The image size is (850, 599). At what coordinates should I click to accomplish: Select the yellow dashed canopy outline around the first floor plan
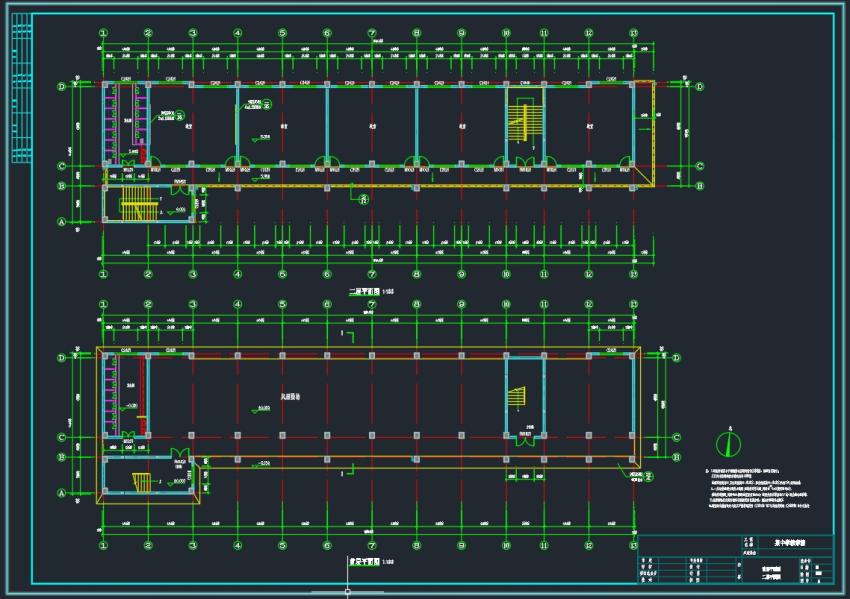pyautogui.click(x=369, y=426)
